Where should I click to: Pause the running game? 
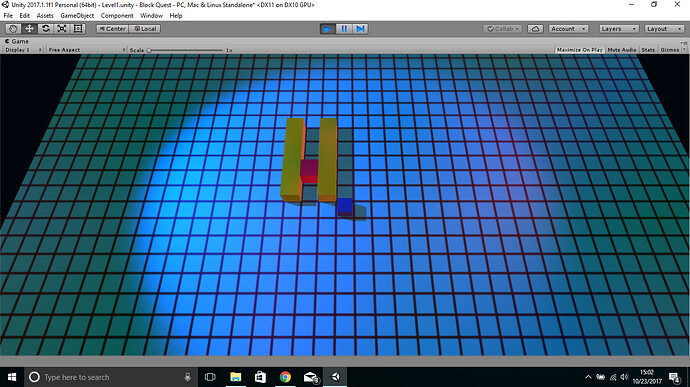(x=344, y=29)
